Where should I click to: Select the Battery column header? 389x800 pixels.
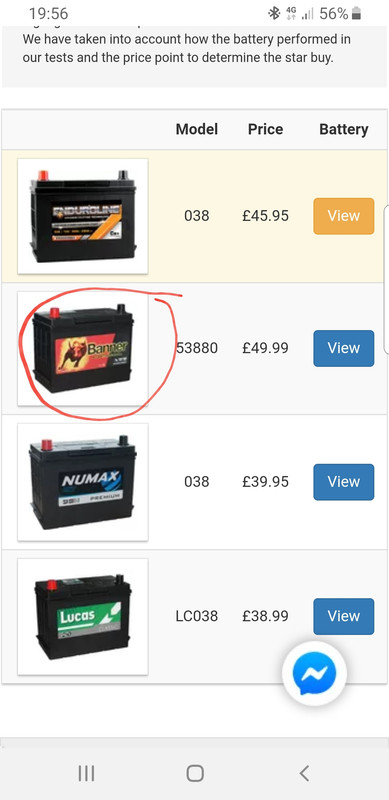click(x=344, y=129)
